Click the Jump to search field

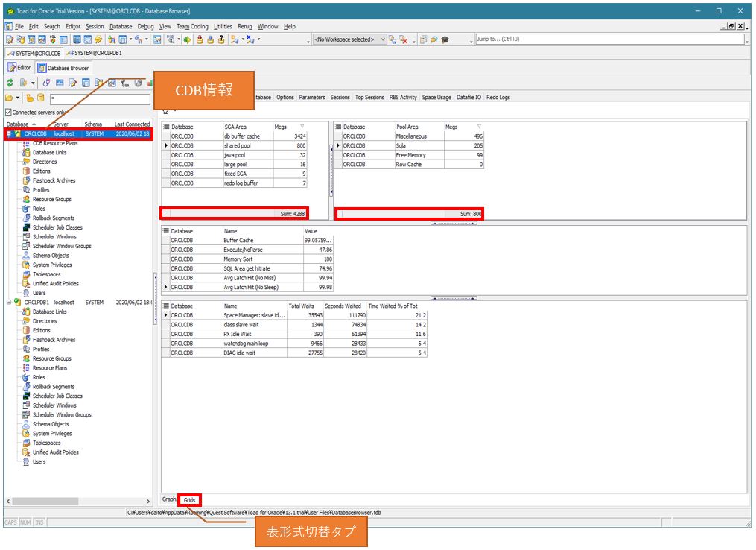point(610,39)
